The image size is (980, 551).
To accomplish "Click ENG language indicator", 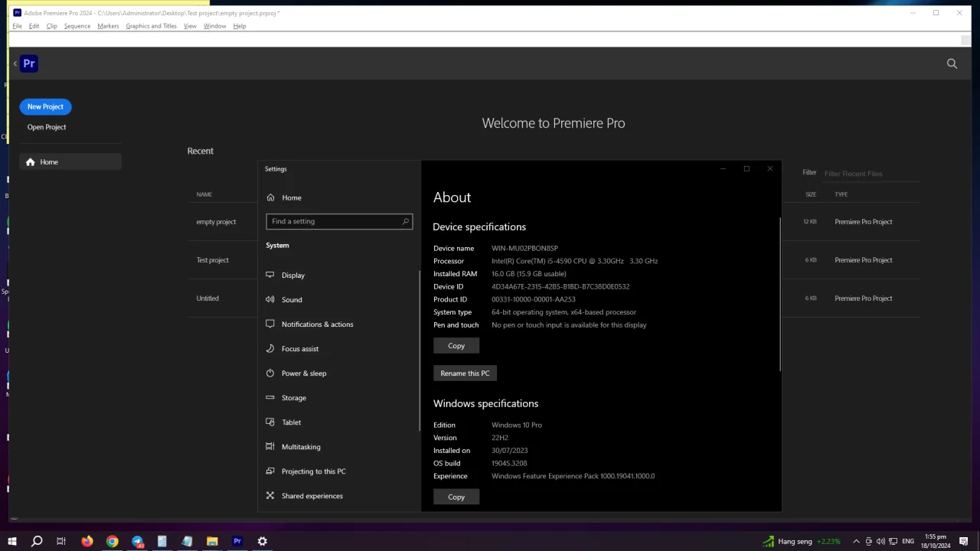I will pyautogui.click(x=908, y=541).
